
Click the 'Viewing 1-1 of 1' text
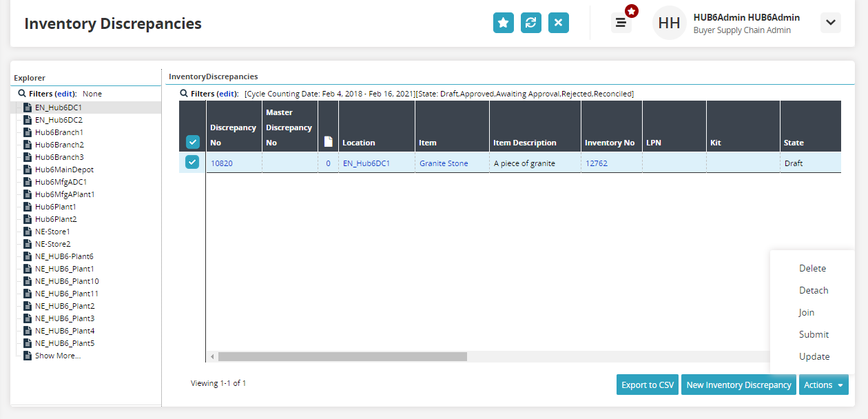pyautogui.click(x=218, y=383)
